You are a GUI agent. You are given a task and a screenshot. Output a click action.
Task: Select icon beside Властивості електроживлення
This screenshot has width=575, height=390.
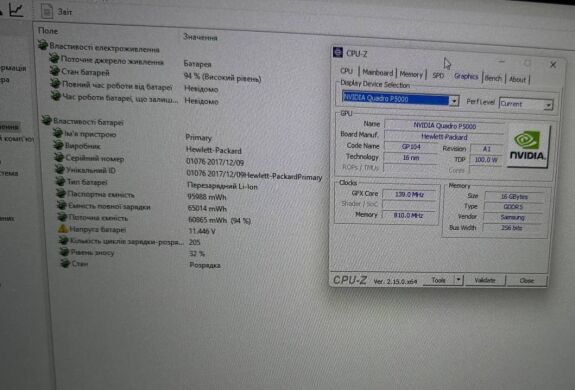[x=43, y=45]
